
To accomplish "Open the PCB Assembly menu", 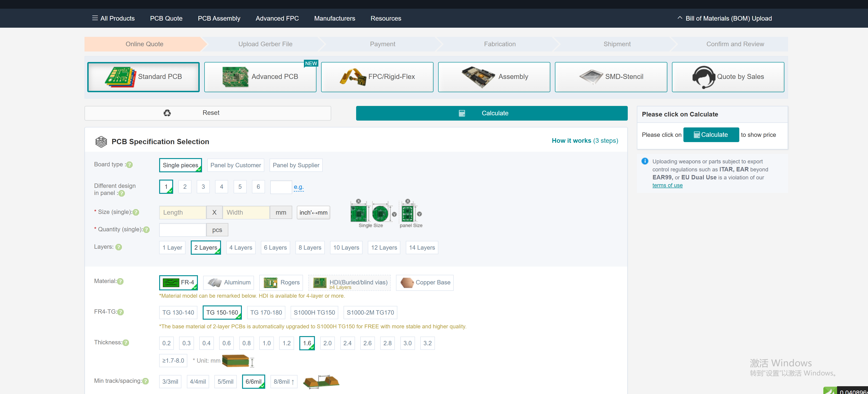I will [x=219, y=19].
